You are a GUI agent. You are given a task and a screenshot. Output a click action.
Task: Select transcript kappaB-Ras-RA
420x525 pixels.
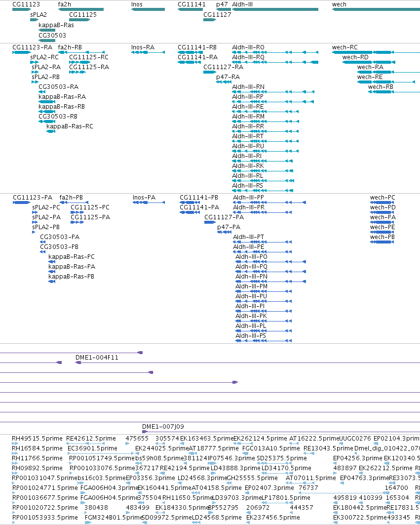click(x=62, y=97)
